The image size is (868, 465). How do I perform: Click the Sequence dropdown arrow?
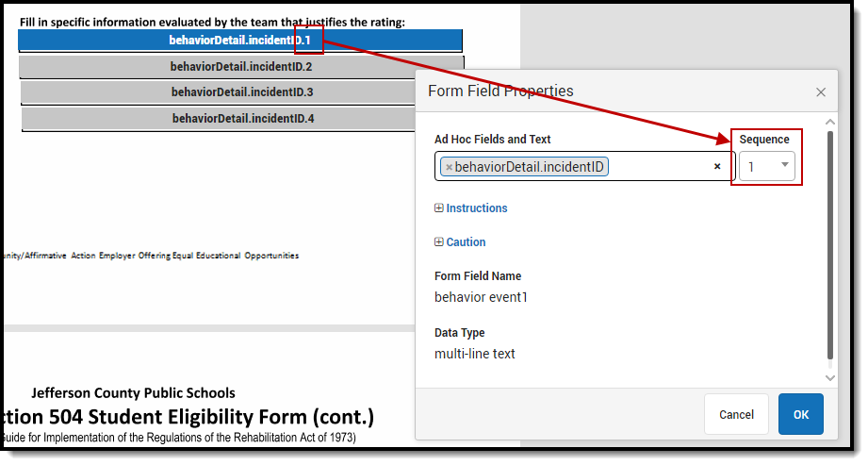(x=784, y=165)
